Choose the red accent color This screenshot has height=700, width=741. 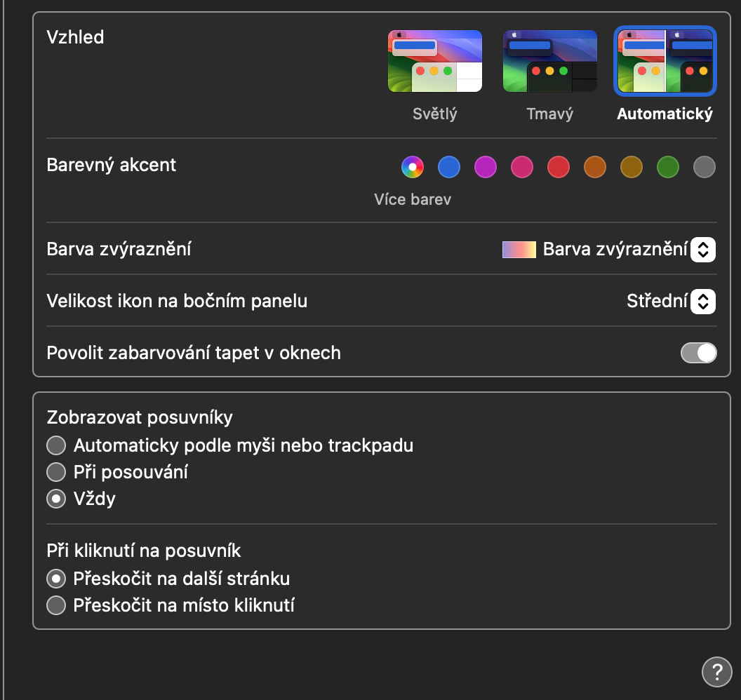pos(559,167)
